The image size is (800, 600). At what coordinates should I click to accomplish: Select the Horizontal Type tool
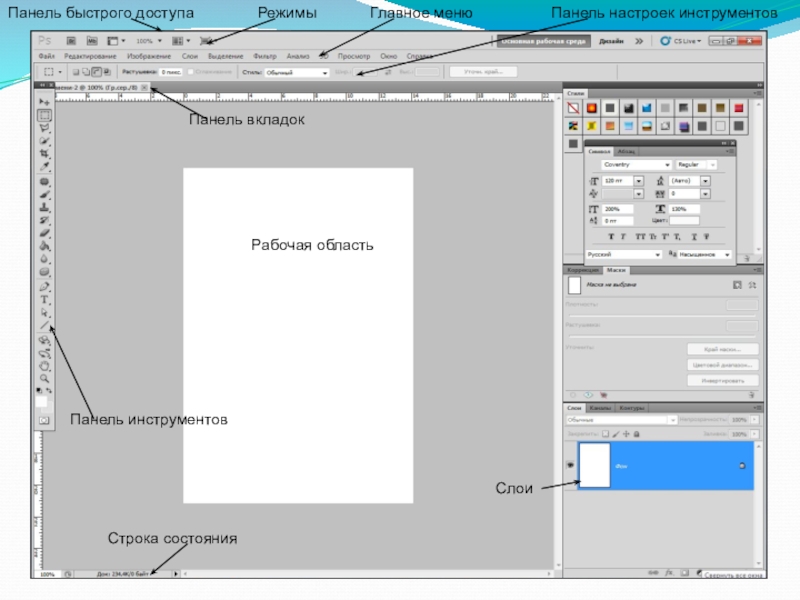pos(44,299)
